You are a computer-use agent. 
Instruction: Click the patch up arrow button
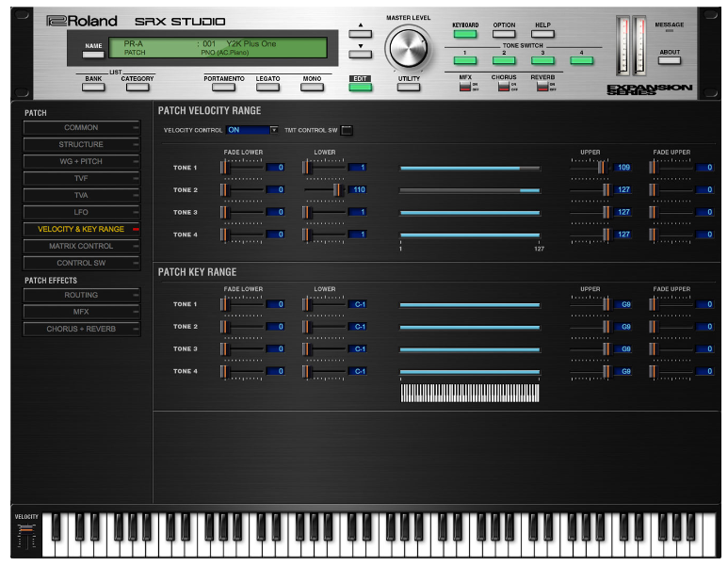[x=361, y=34]
